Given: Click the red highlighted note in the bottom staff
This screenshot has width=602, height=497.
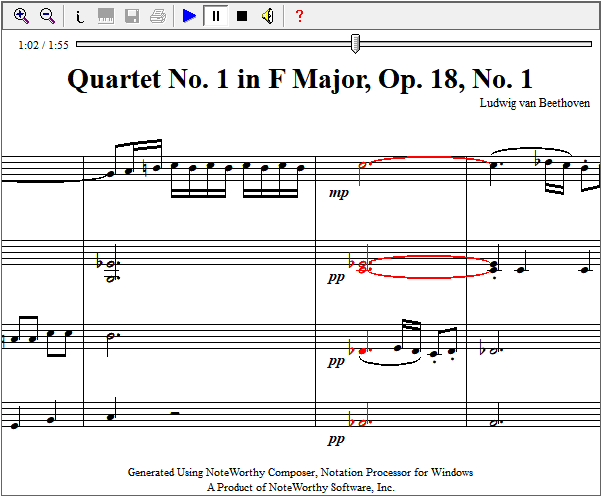Looking at the screenshot, I should (362, 423).
